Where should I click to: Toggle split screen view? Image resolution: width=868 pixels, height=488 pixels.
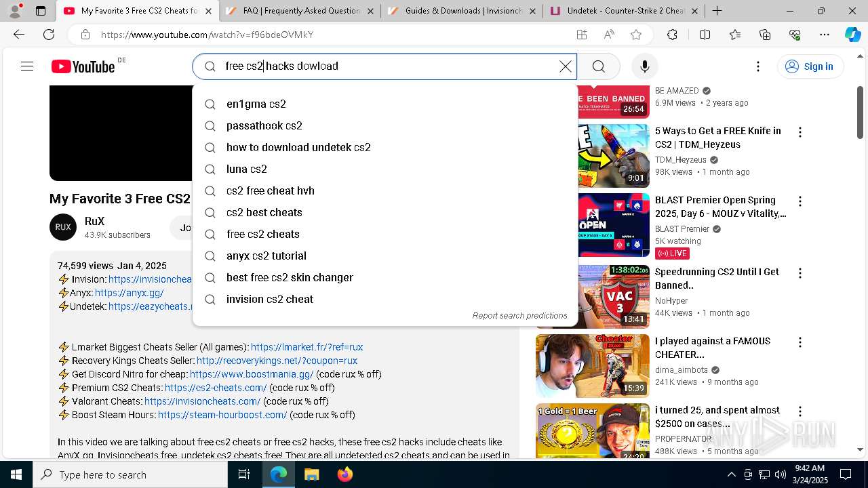coord(705,35)
